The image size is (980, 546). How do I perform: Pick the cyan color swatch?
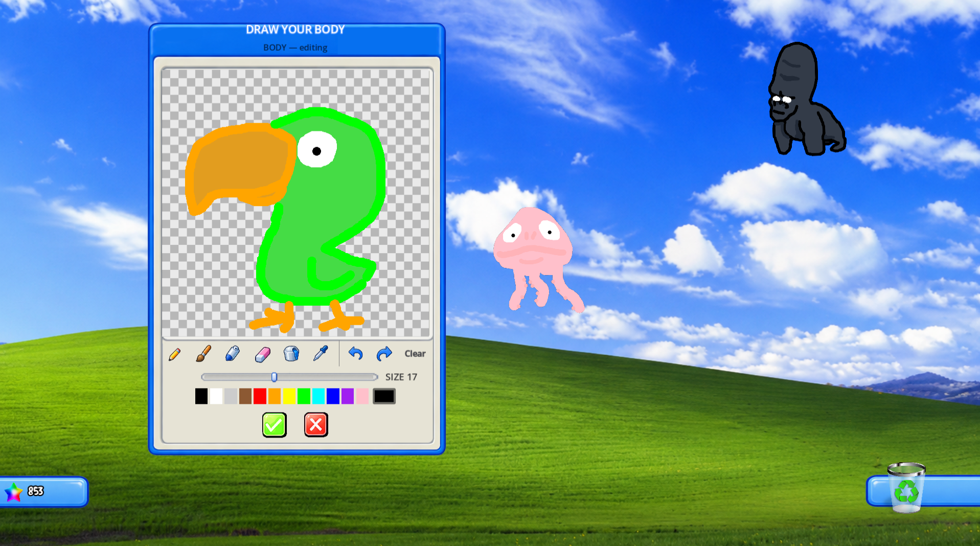(x=318, y=396)
